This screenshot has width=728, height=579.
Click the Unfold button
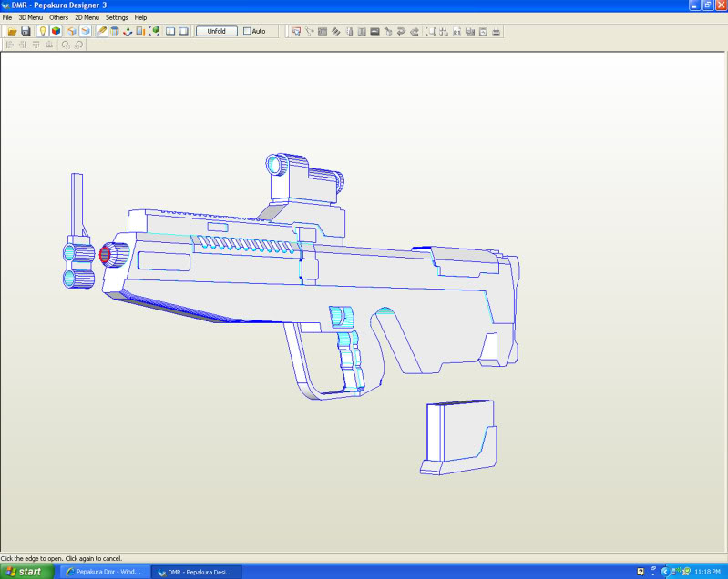[216, 31]
